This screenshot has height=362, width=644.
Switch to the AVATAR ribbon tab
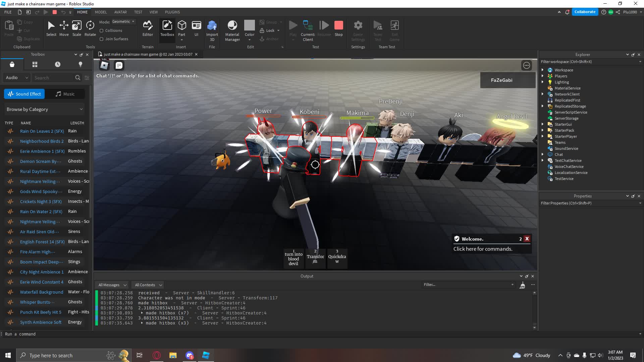pyautogui.click(x=120, y=12)
